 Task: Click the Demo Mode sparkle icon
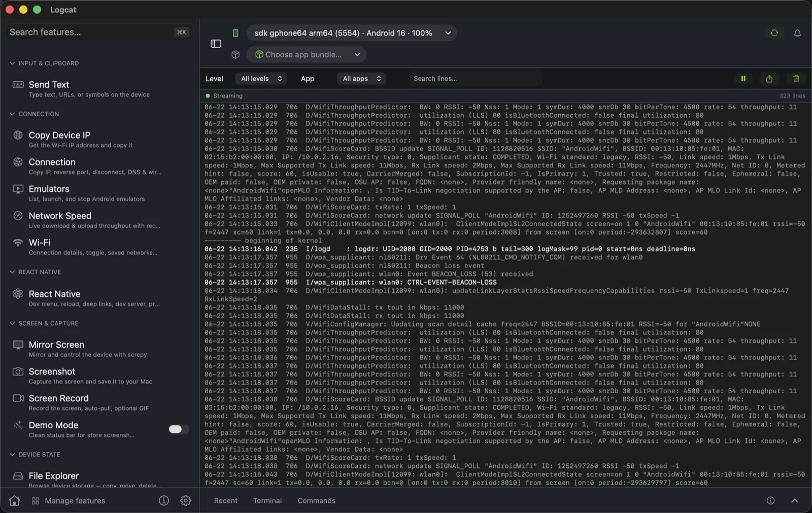pos(18,425)
